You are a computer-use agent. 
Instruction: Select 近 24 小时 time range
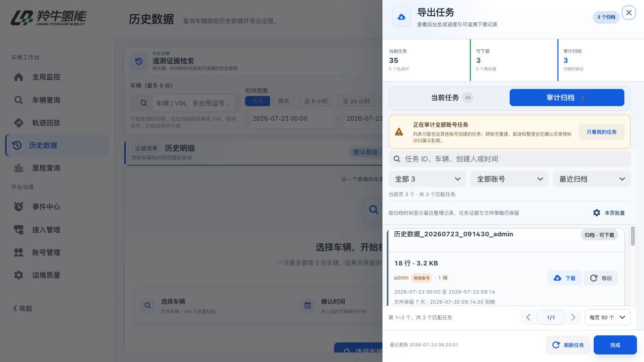point(356,101)
